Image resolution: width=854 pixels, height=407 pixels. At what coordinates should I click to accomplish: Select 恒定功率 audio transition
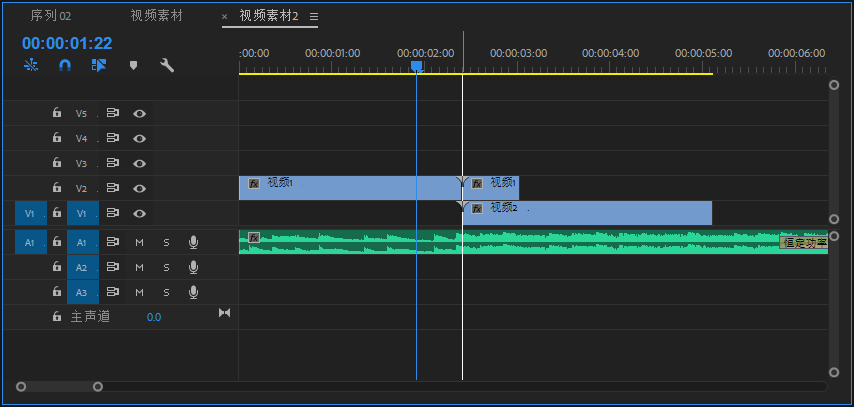(803, 242)
